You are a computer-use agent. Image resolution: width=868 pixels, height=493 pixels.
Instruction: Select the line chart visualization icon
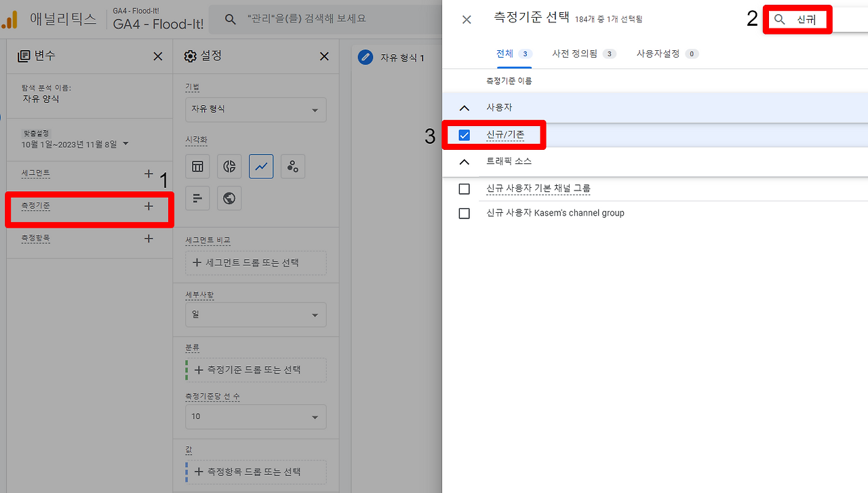(261, 166)
